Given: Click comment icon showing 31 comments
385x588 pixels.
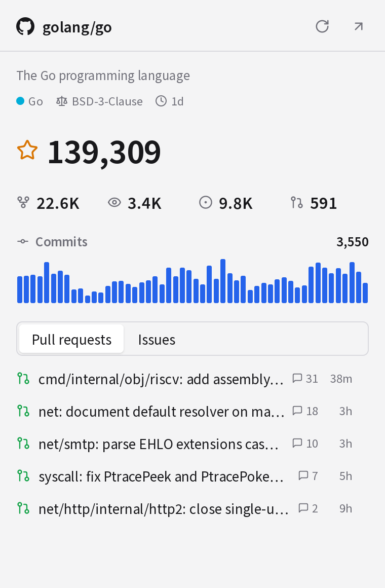Looking at the screenshot, I should [297, 378].
